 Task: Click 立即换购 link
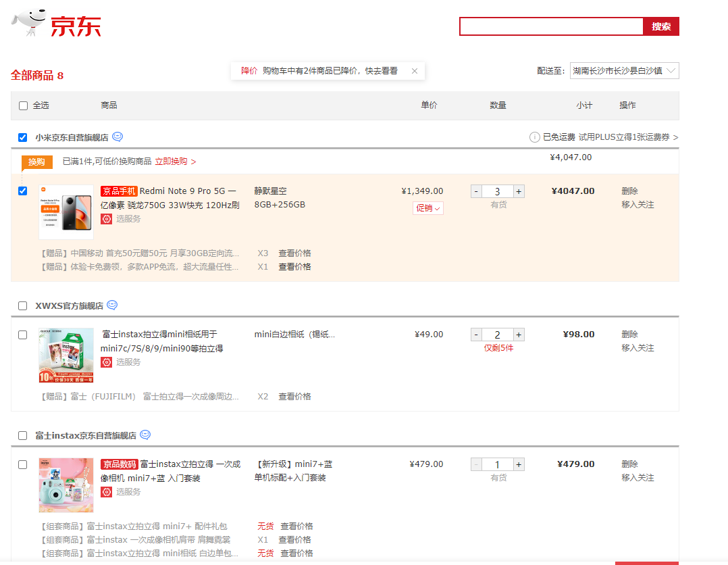point(176,162)
